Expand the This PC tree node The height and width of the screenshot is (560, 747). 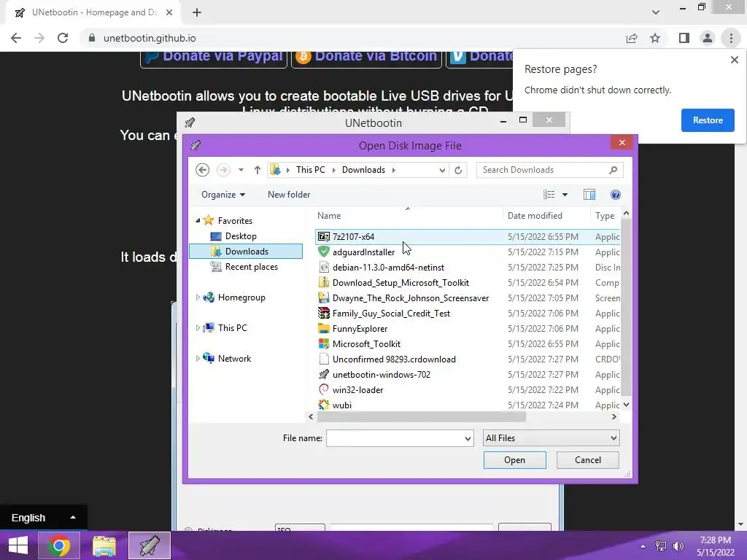tap(198, 327)
